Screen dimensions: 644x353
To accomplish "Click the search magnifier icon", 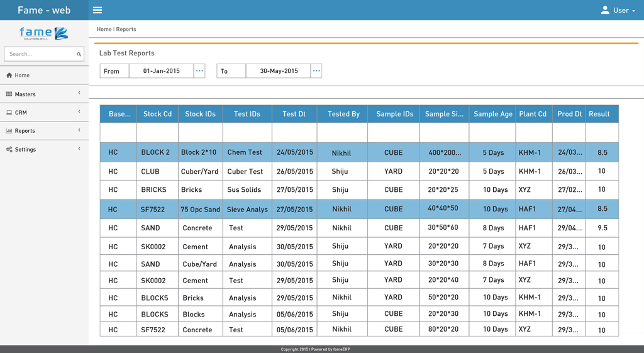I will 79,54.
